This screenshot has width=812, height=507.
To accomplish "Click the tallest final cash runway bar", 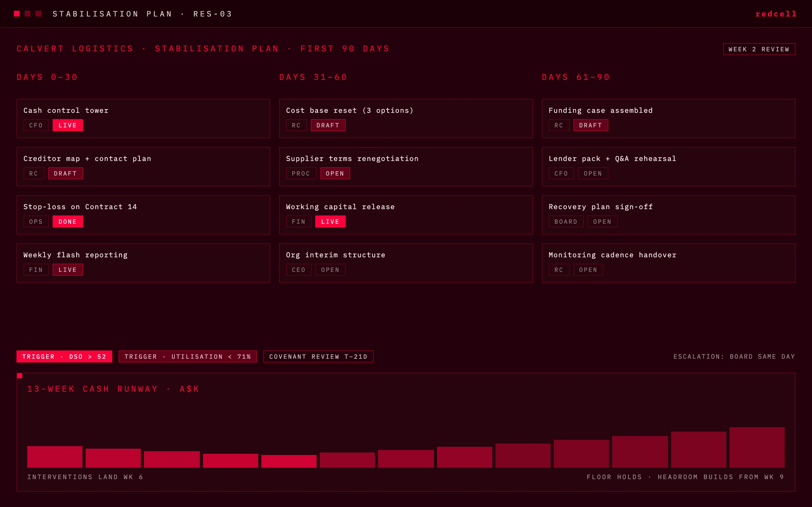I will tap(757, 447).
